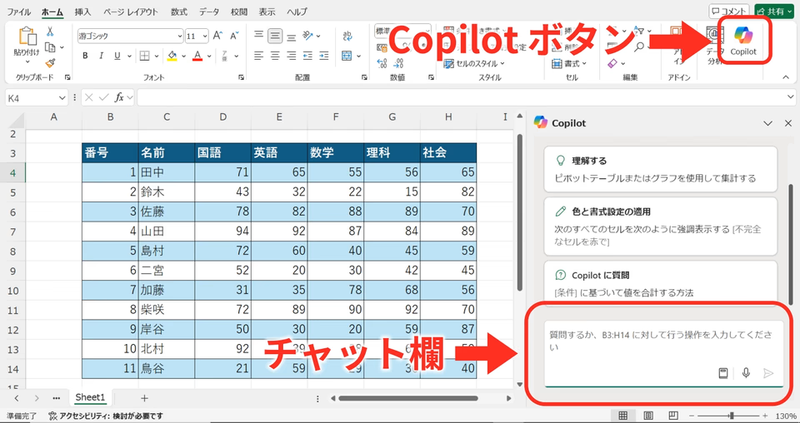
Task: Add a new sheet with the plus
Action: coord(144,398)
